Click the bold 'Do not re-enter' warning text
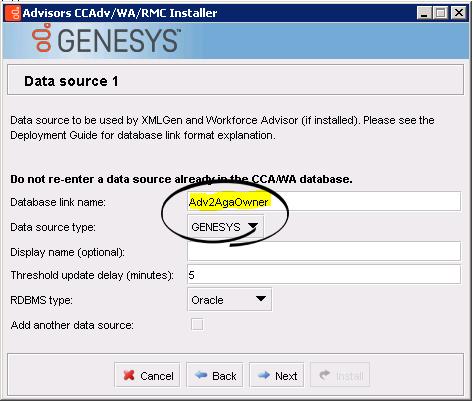Image resolution: width=473 pixels, height=401 pixels. [181, 179]
